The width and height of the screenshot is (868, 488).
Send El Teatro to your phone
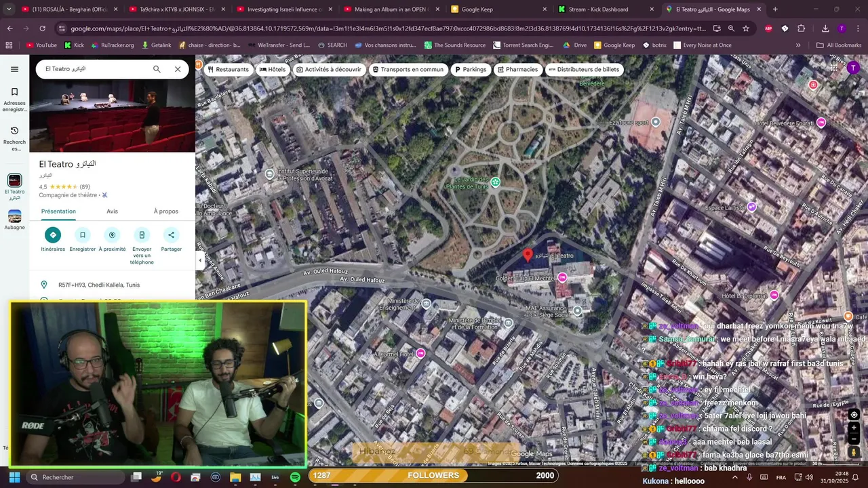[142, 246]
